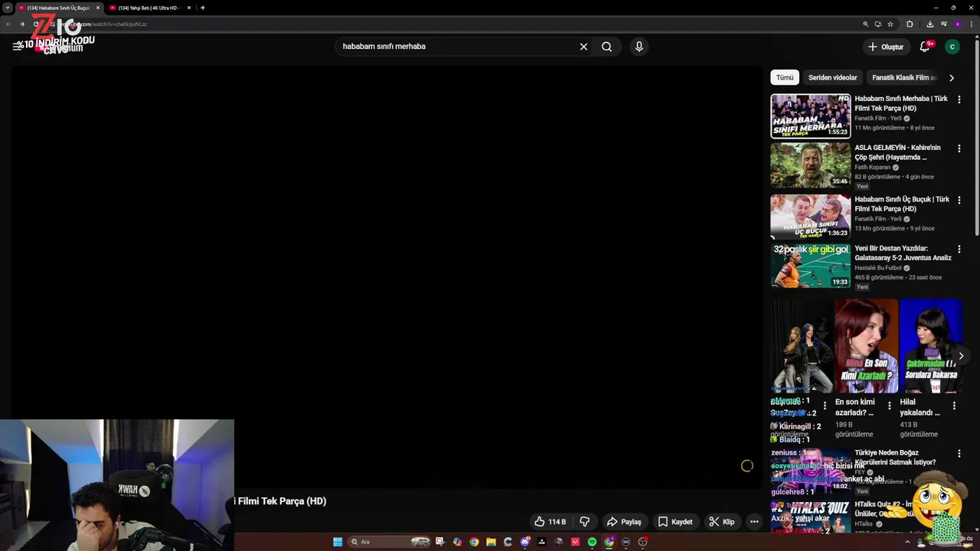
Task: Click the Windows taskbar Ara search box
Action: pos(389,542)
